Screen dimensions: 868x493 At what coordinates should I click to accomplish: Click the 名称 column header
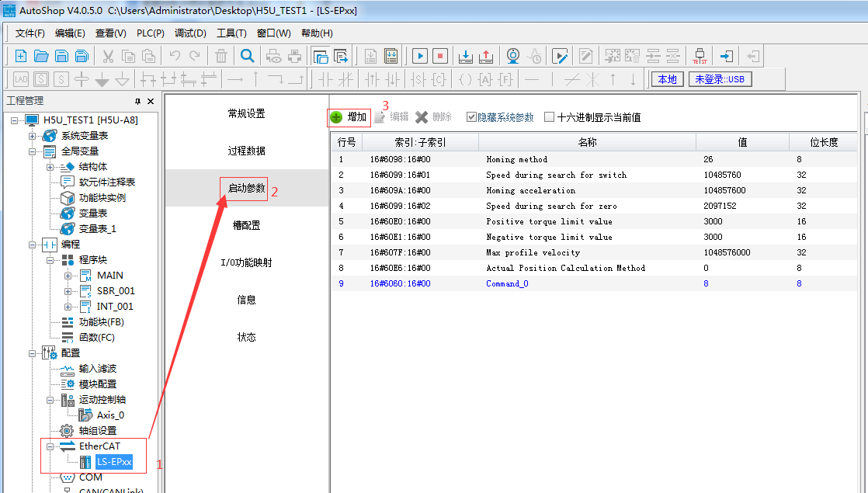(588, 142)
